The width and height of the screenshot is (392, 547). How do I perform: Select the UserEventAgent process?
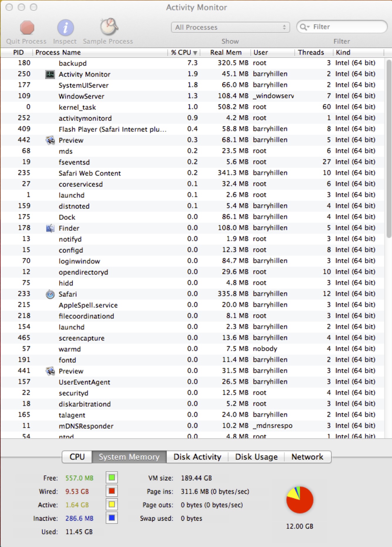point(192,382)
